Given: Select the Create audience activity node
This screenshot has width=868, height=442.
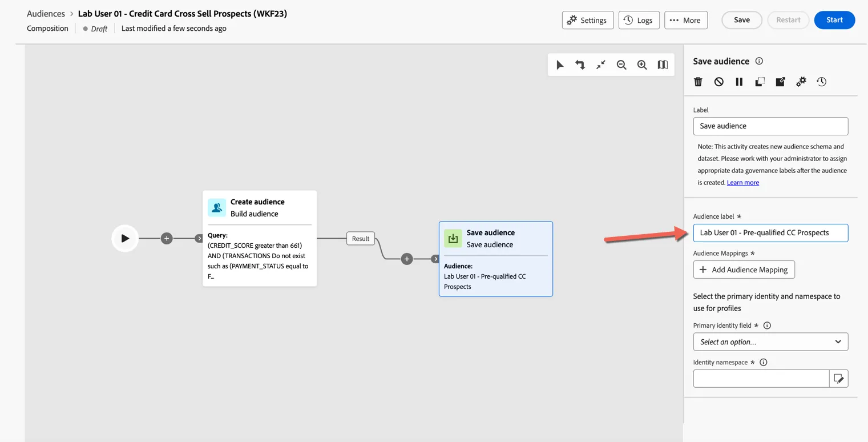Looking at the screenshot, I should pos(260,238).
